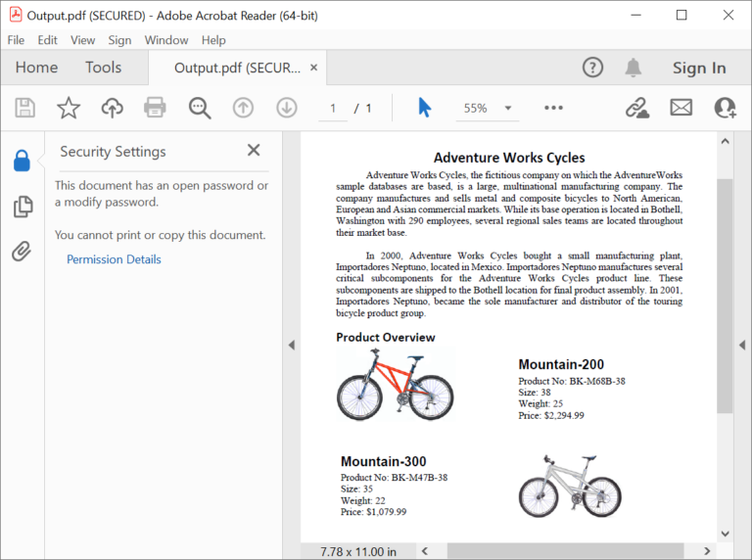Toggle the Page Thumbnails panel

pos(22,207)
